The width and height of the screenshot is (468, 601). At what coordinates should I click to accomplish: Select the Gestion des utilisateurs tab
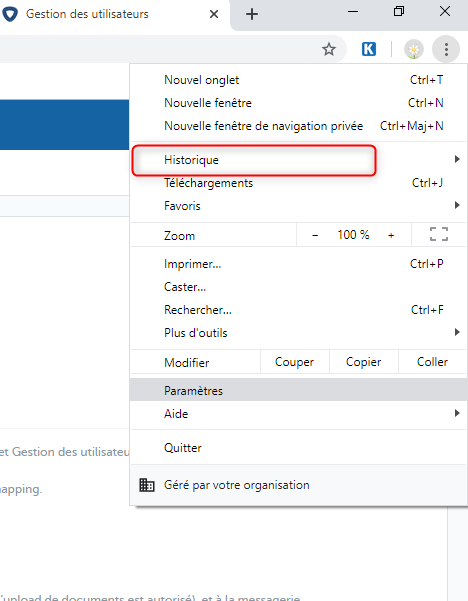(113, 14)
